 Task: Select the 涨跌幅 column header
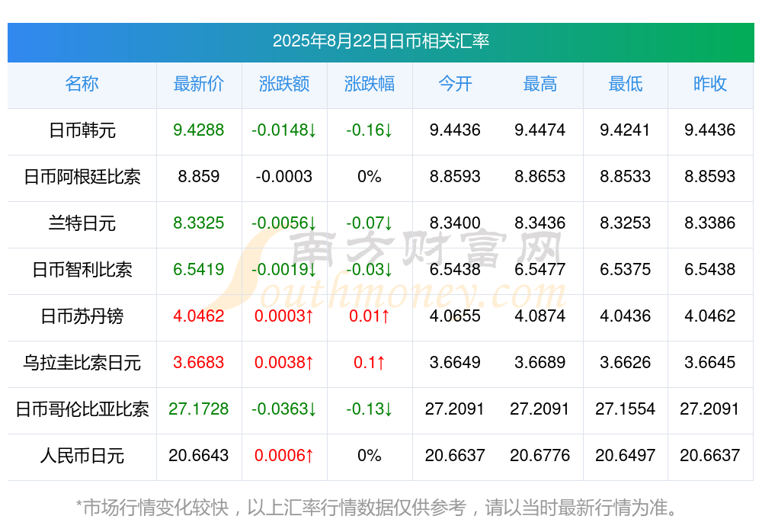(x=370, y=84)
